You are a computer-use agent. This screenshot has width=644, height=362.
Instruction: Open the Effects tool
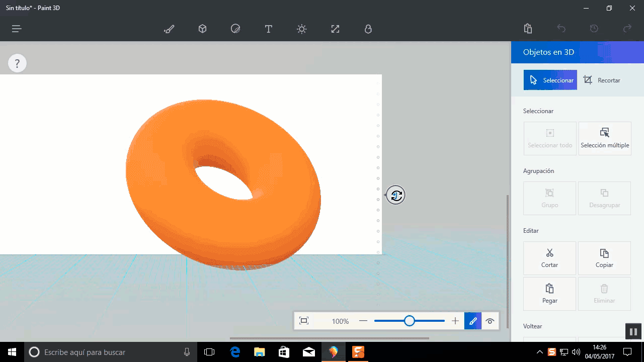tap(301, 29)
